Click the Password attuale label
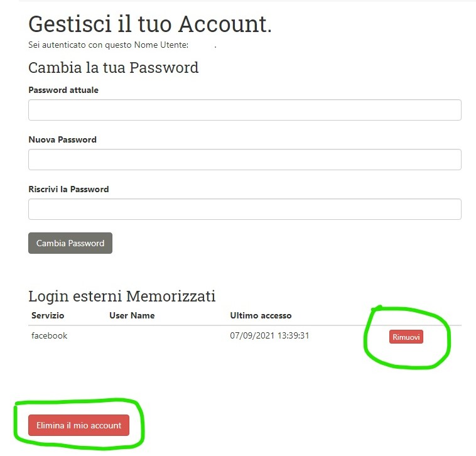Screen dimensions: 476x456 click(63, 90)
